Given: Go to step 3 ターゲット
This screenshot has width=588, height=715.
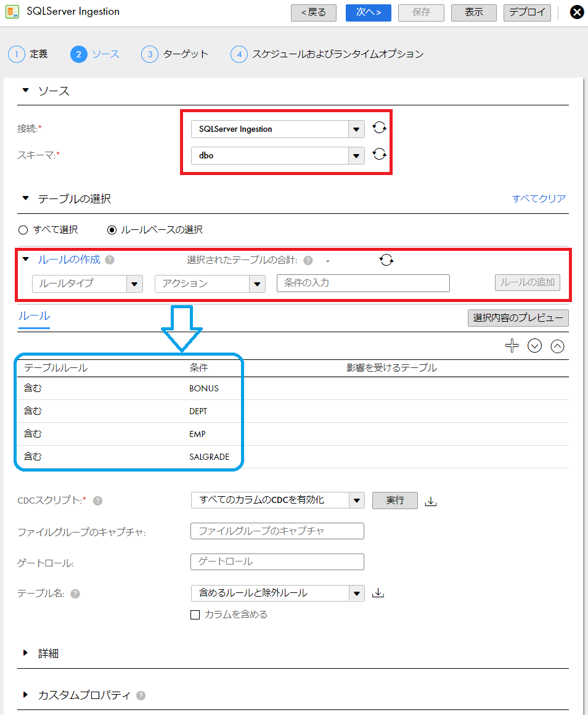Looking at the screenshot, I should (175, 54).
